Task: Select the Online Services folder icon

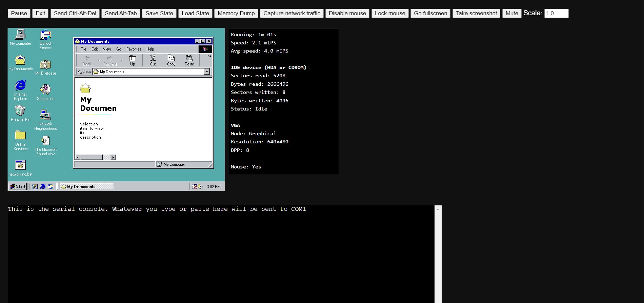Action: click(x=20, y=141)
